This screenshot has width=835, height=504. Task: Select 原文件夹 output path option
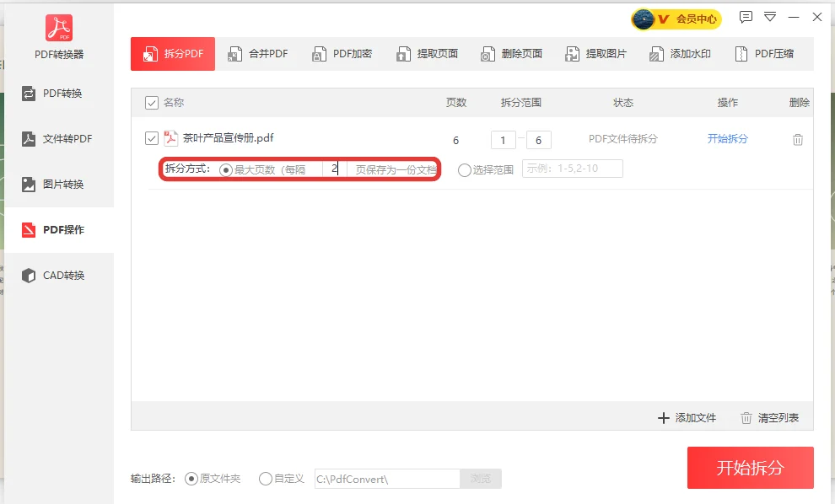tap(191, 479)
